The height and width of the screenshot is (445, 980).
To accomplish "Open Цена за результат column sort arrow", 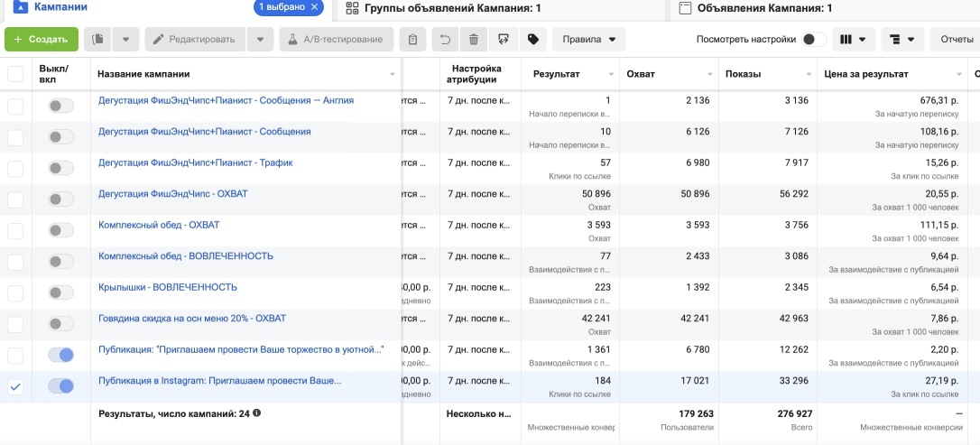I will click(x=958, y=74).
